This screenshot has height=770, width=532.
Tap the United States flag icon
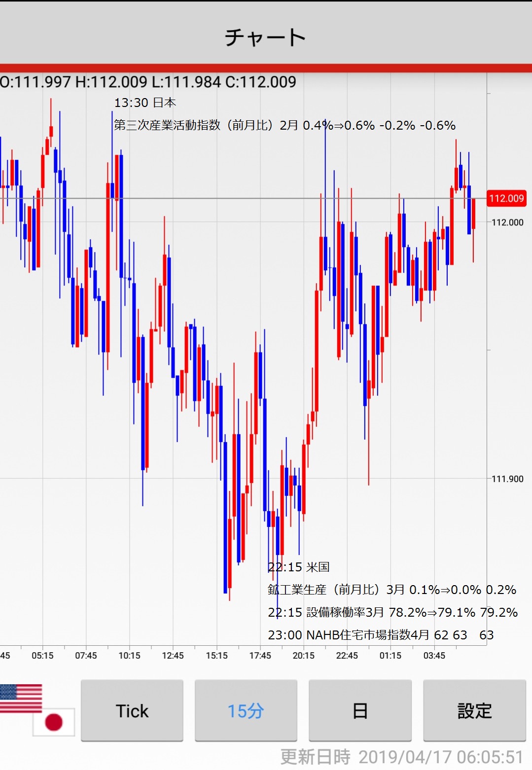[x=20, y=698]
